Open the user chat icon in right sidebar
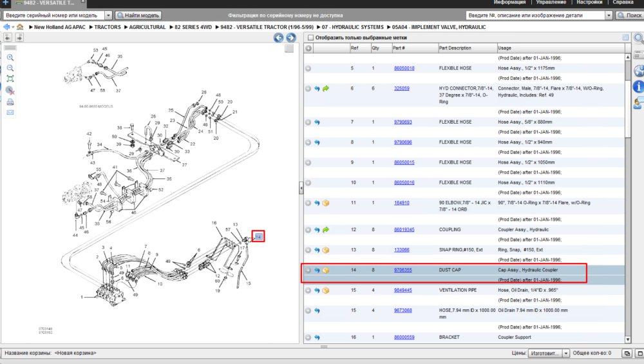 click(x=639, y=102)
